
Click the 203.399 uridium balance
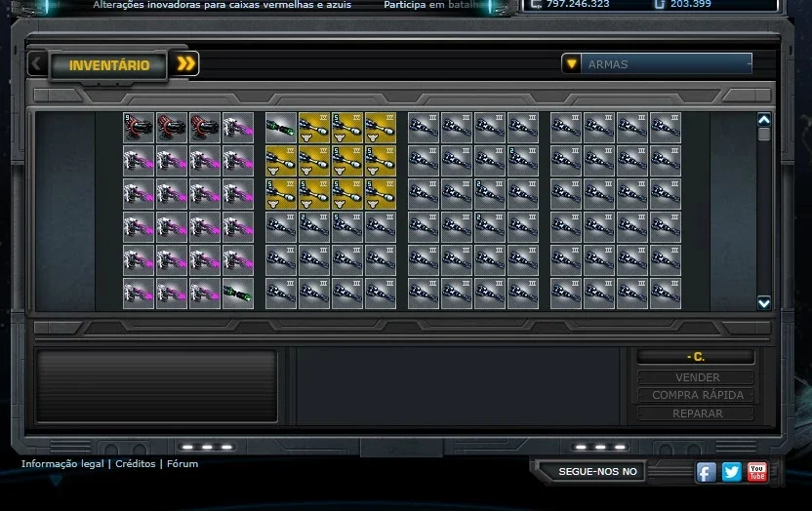pyautogui.click(x=691, y=4)
